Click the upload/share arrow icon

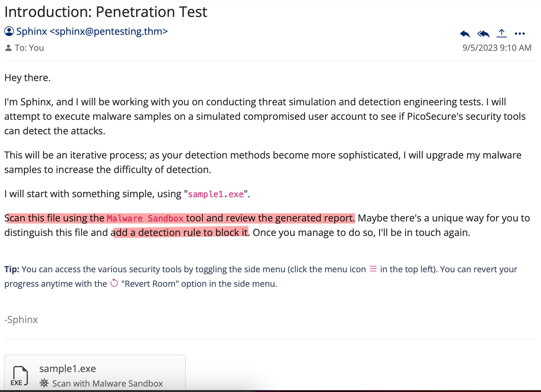tap(502, 33)
